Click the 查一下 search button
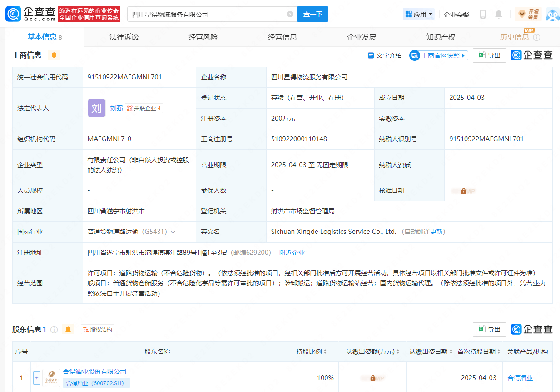The height and width of the screenshot is (392, 560). click(312, 14)
